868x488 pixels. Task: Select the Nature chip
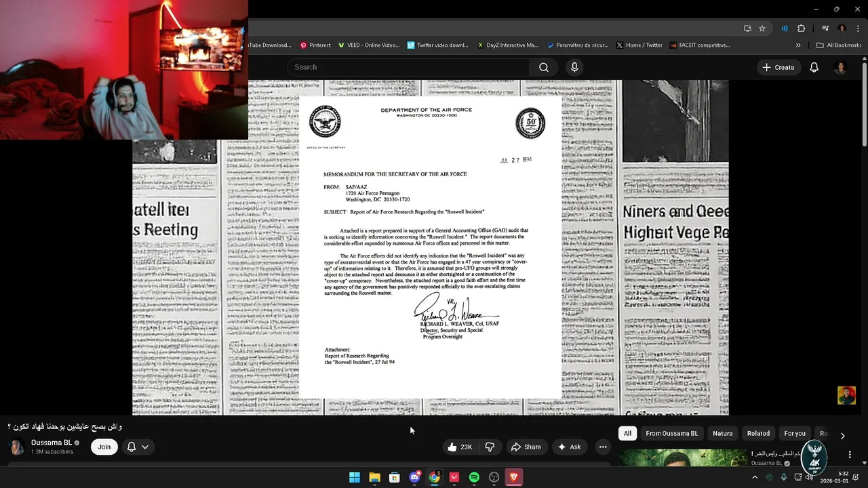pyautogui.click(x=722, y=433)
